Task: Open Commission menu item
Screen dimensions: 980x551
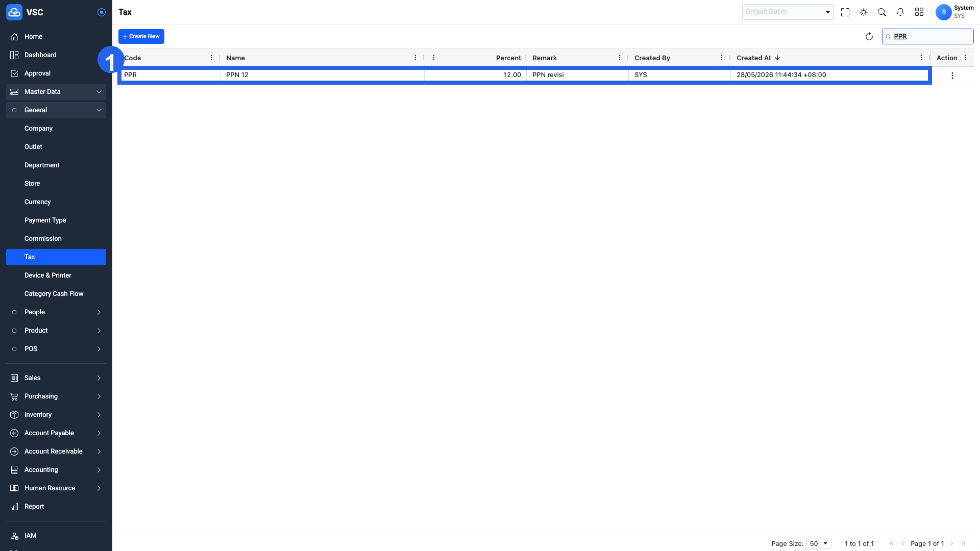Action: coord(56,239)
